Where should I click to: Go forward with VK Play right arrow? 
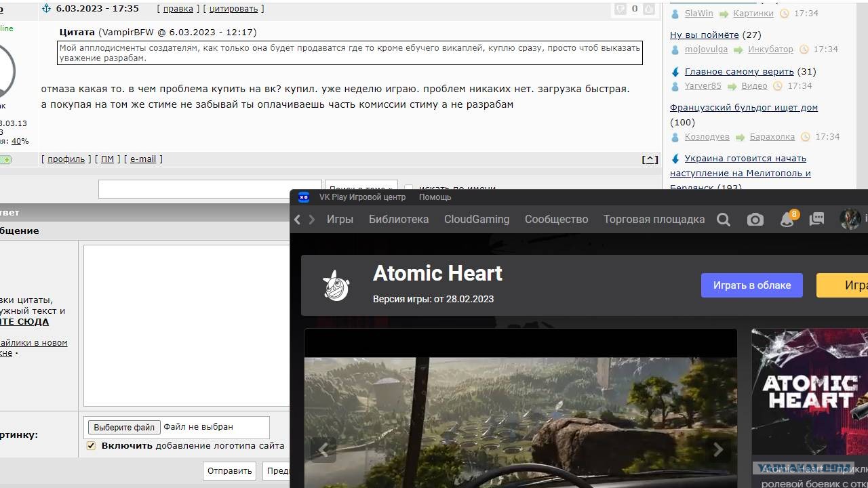coord(312,220)
